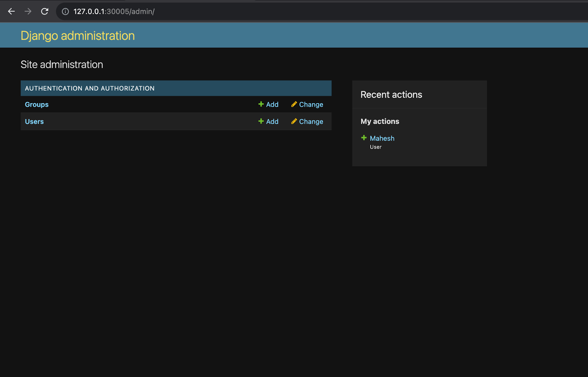Open the site information icon in address bar
Viewport: 588px width, 377px height.
pyautogui.click(x=65, y=12)
